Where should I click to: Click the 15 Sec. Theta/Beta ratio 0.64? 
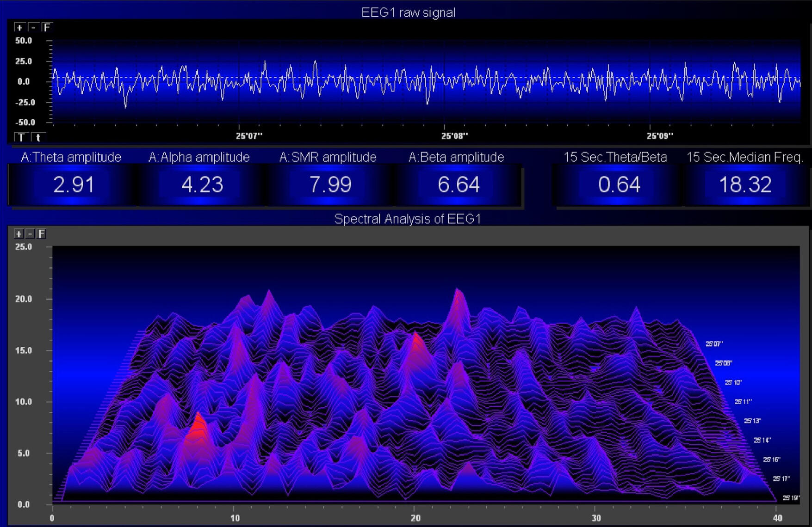(619, 185)
